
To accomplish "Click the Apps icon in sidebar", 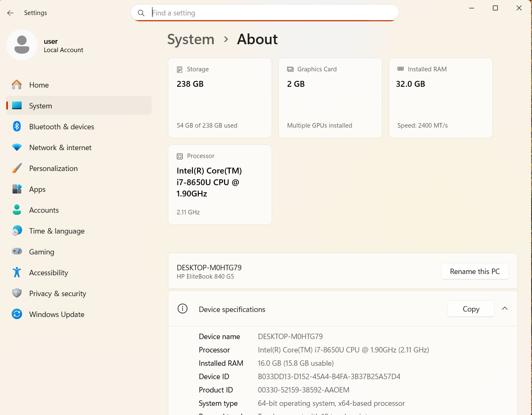I will pyautogui.click(x=17, y=189).
